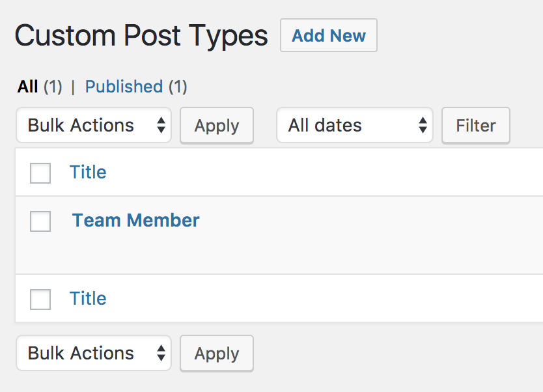
Task: Check the Team Member row checkbox
Action: (40, 221)
